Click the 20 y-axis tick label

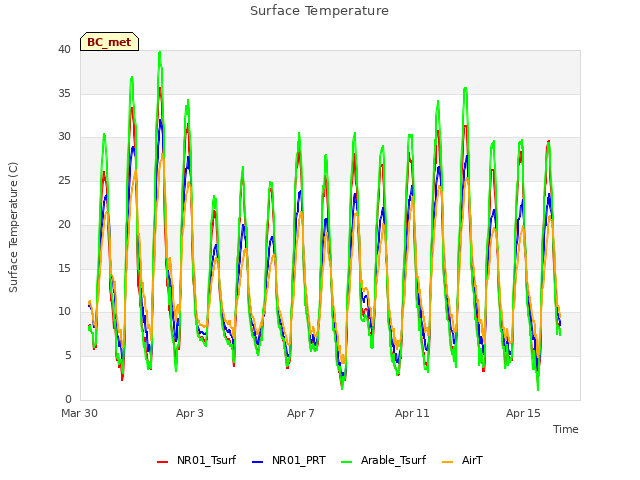pos(64,224)
